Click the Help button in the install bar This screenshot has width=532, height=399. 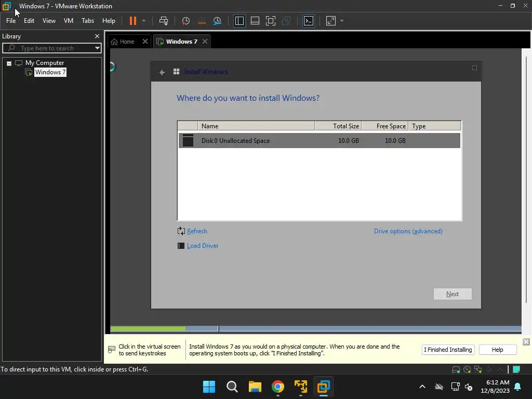click(x=498, y=350)
